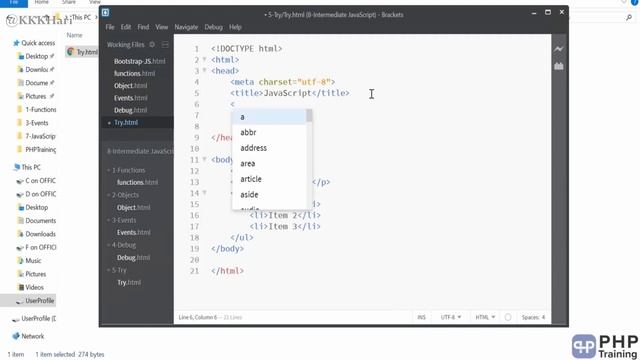Open the Debug menu
The width and height of the screenshot is (640, 360).
pos(213,27)
